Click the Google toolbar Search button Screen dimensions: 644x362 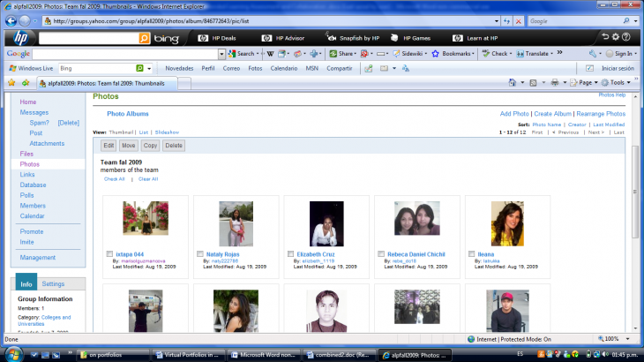[242, 53]
